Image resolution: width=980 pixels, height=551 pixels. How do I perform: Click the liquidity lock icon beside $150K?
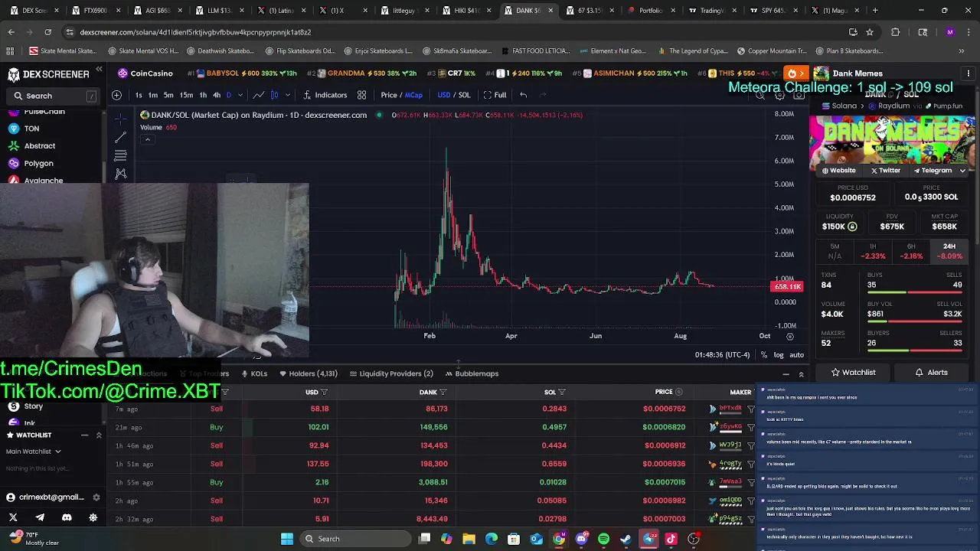click(x=852, y=227)
